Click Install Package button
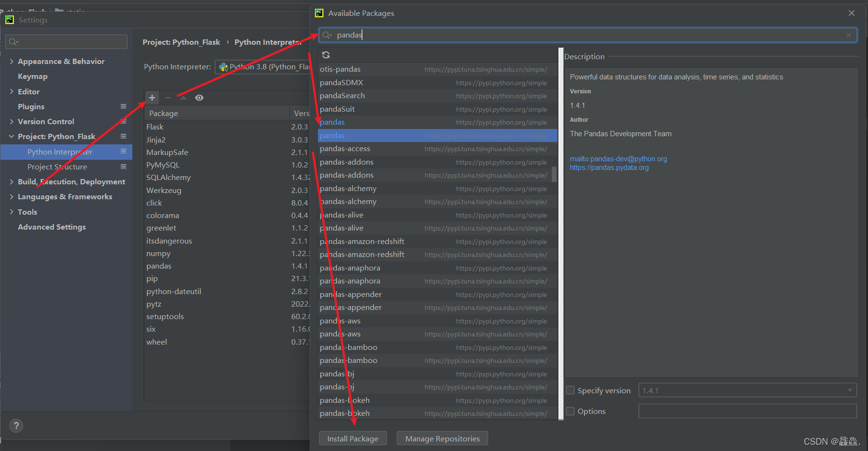Image resolution: width=868 pixels, height=451 pixels. pyautogui.click(x=353, y=438)
